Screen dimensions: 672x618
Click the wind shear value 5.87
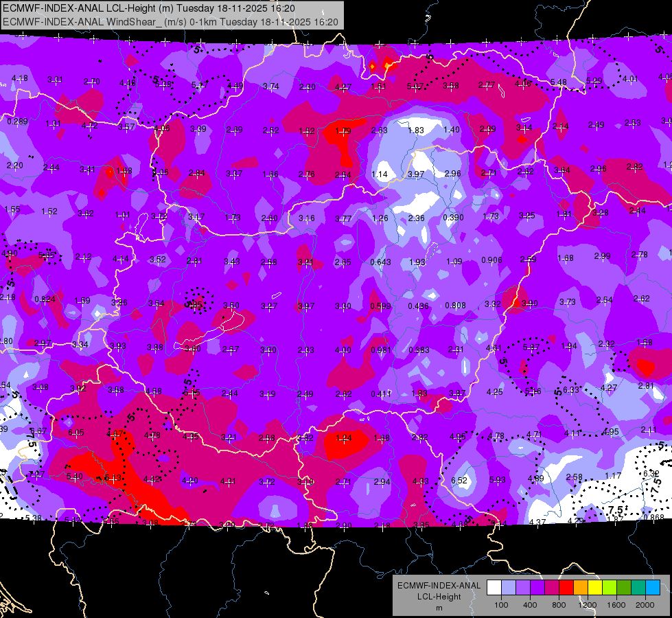tap(531, 347)
